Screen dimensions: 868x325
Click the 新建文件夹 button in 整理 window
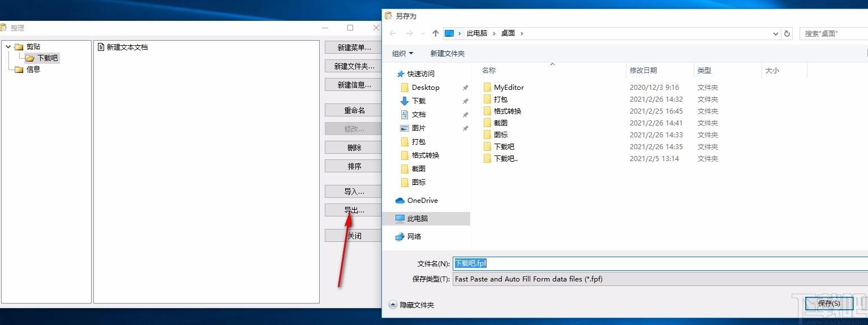click(x=353, y=66)
